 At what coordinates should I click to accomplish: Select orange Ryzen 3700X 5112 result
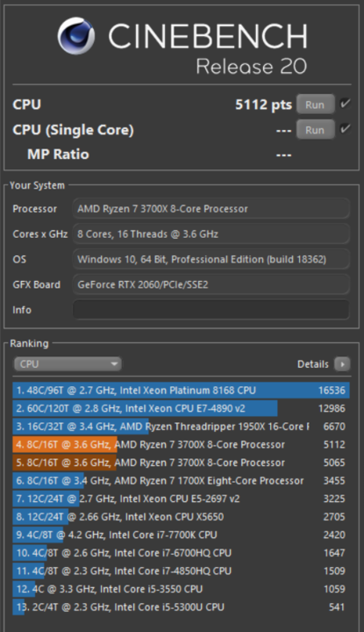(181, 444)
